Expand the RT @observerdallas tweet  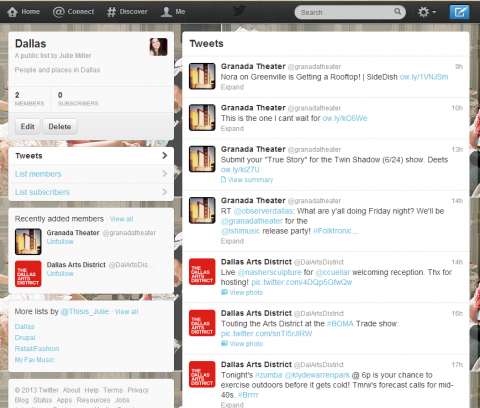coord(232,241)
